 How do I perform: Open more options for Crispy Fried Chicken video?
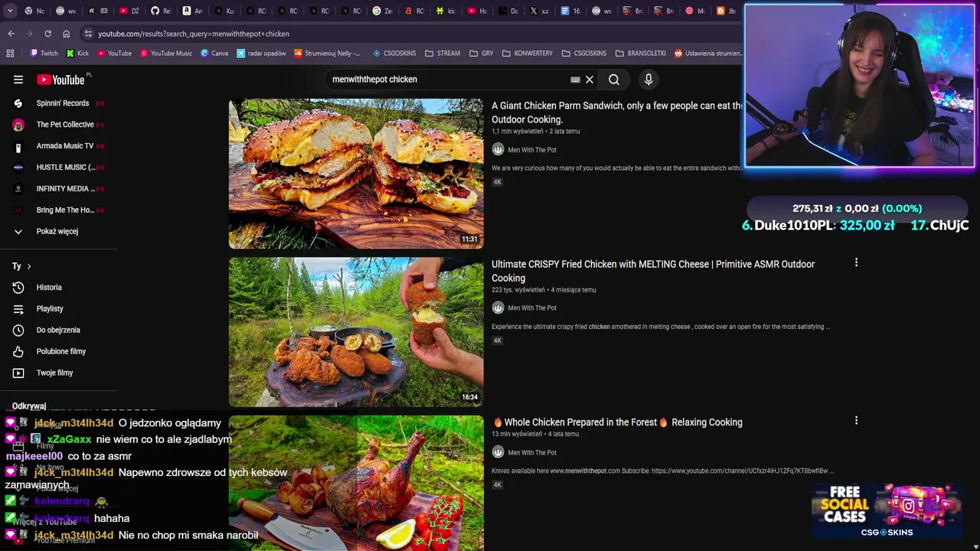click(x=856, y=262)
